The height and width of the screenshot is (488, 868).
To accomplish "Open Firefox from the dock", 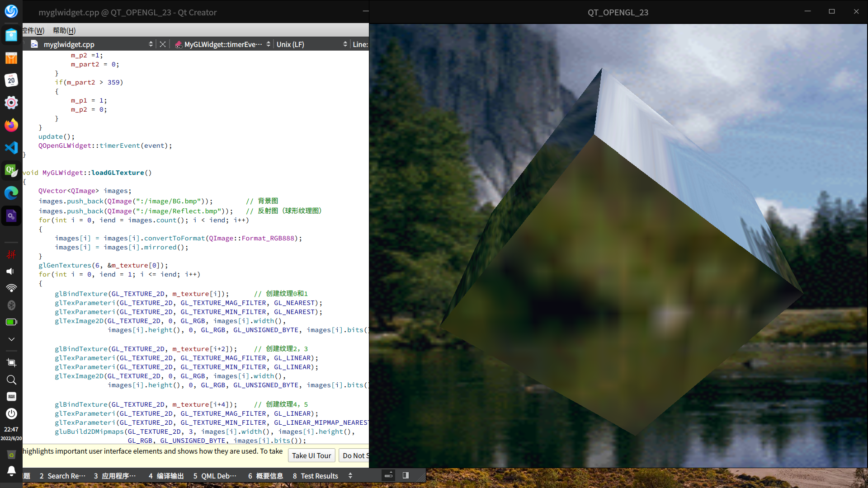I will (x=11, y=125).
